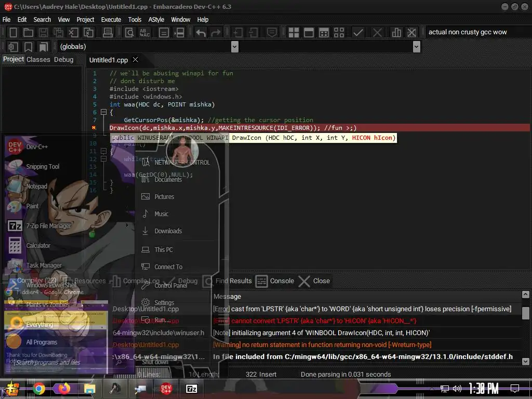Select the Project tab
Image resolution: width=532 pixels, height=399 pixels.
(x=13, y=59)
